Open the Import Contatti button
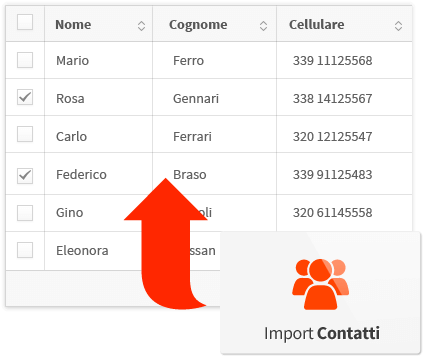 [321, 293]
